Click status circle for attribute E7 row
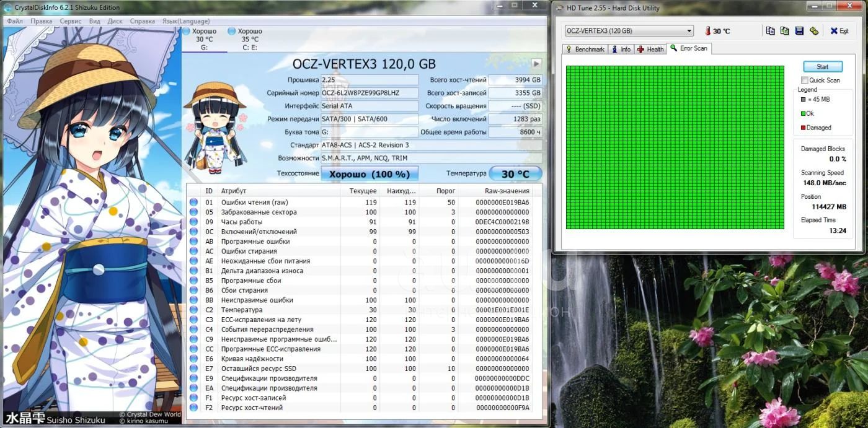This screenshot has width=868, height=428. [x=193, y=369]
